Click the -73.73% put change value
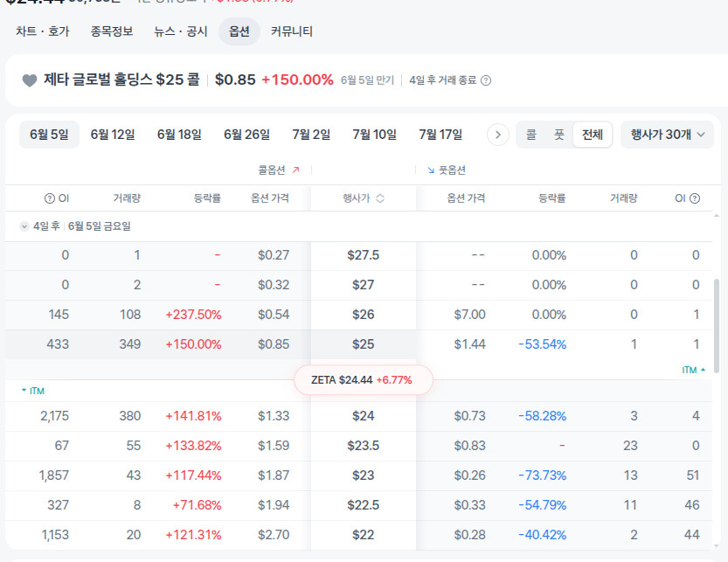Screen dimensions: 728x562 pos(542,475)
